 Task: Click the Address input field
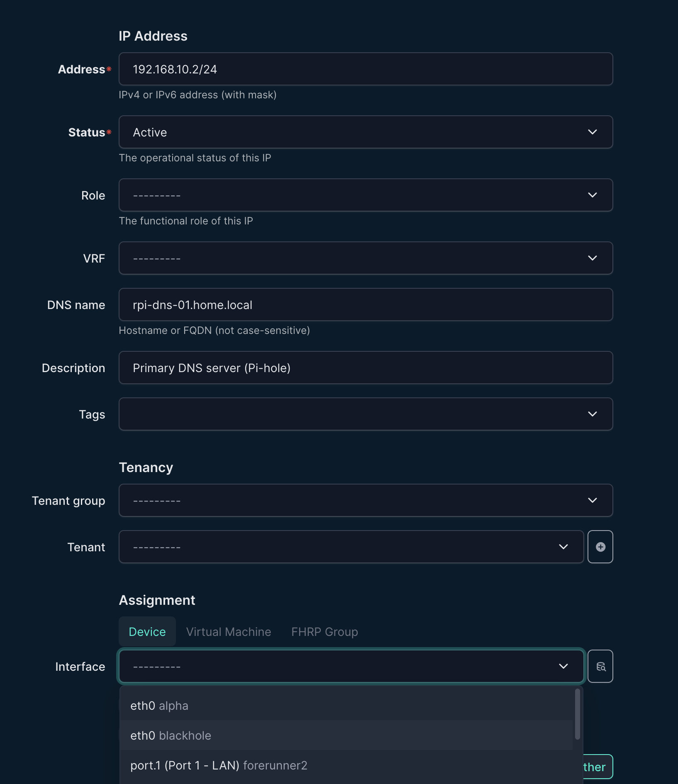365,69
